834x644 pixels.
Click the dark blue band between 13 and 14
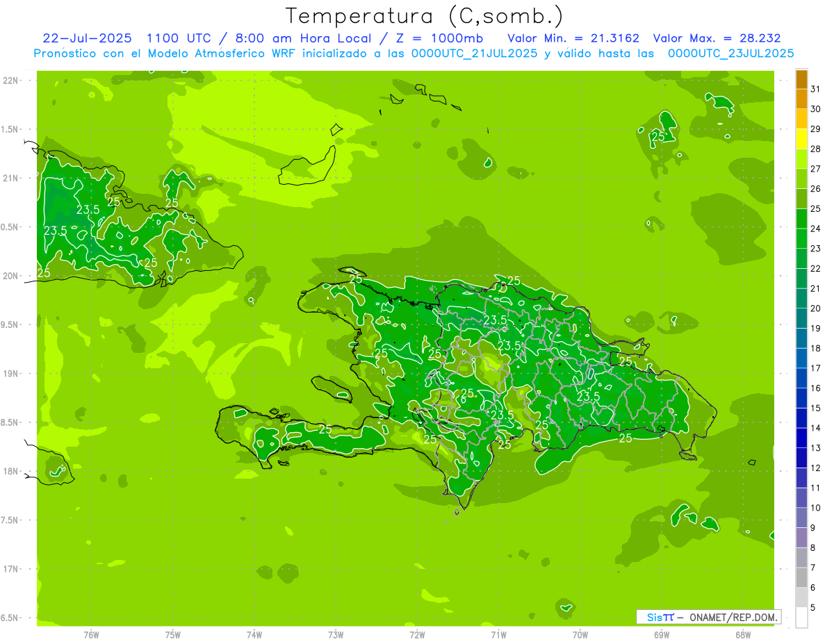(x=801, y=438)
